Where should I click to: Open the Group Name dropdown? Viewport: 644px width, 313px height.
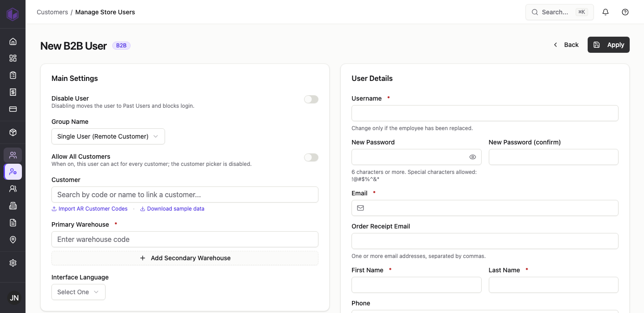coord(108,136)
